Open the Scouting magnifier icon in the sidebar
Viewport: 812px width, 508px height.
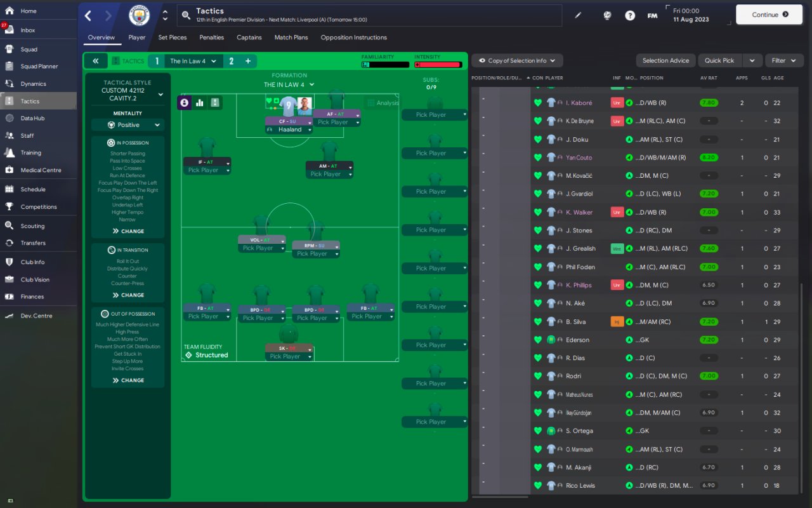[x=10, y=225]
